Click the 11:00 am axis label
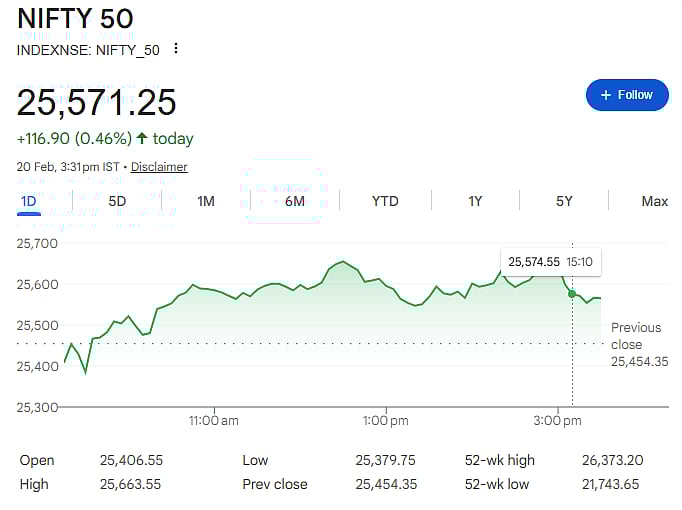Viewport: 682px width, 510px height. (214, 421)
